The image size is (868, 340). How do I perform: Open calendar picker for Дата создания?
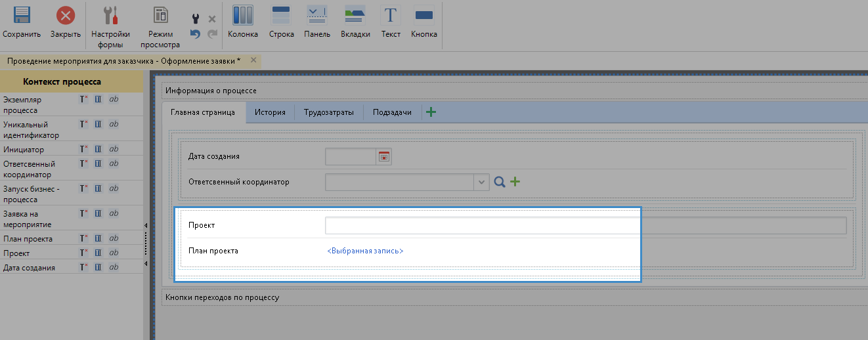click(x=383, y=156)
